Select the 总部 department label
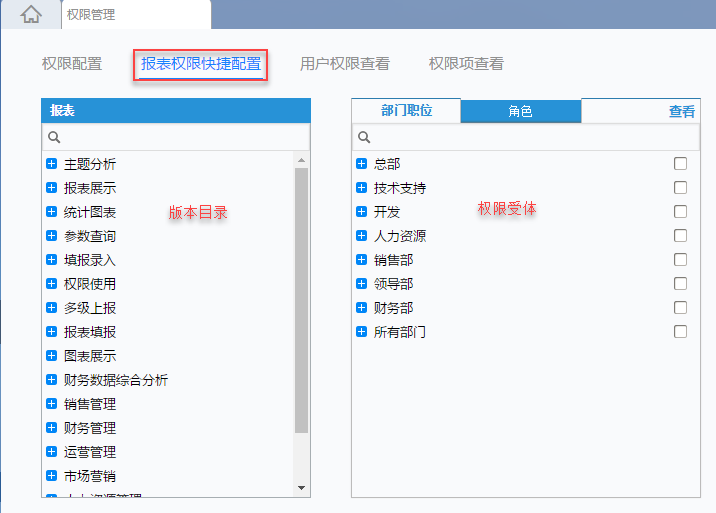The height and width of the screenshot is (513, 716). (x=387, y=164)
